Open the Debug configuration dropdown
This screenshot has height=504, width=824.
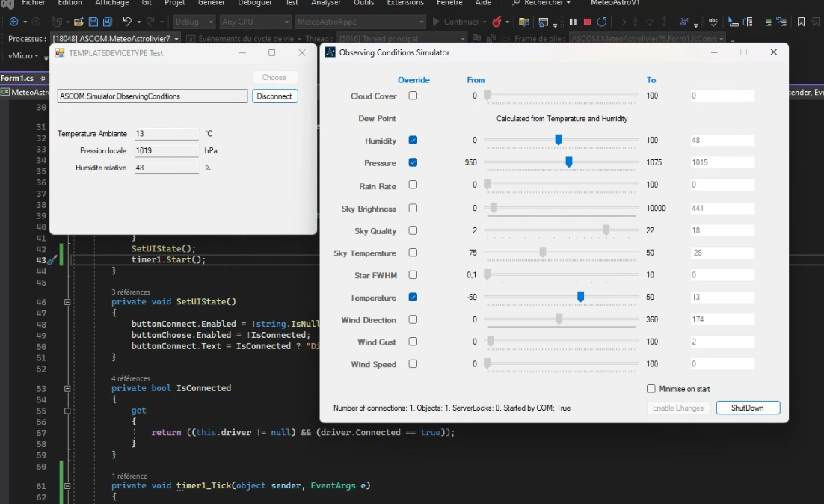pyautogui.click(x=194, y=22)
